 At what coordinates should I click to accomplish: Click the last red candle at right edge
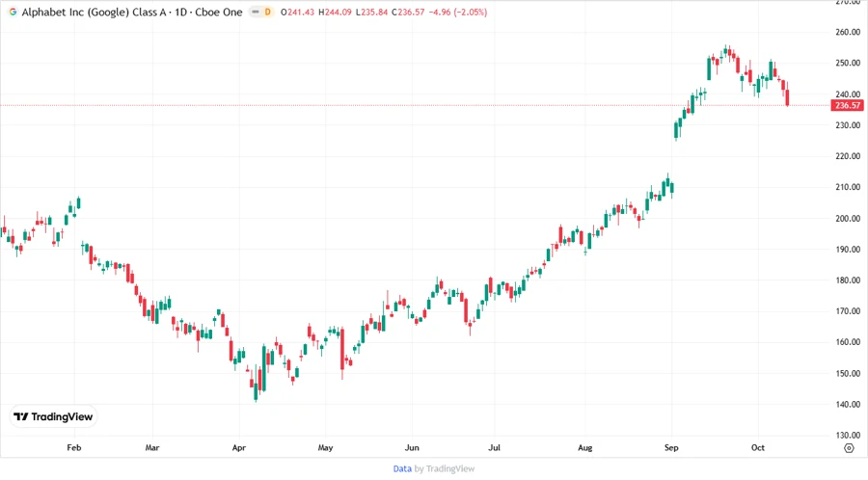pyautogui.click(x=788, y=96)
